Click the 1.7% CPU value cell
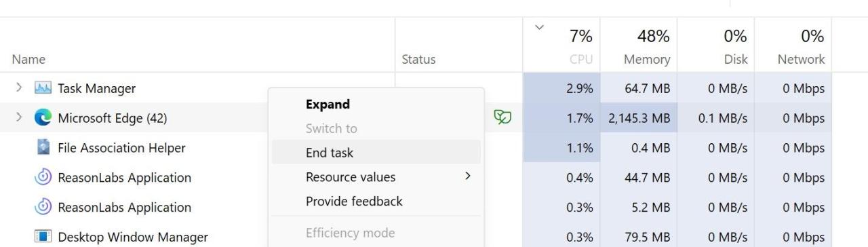The image size is (868, 247). [x=561, y=118]
